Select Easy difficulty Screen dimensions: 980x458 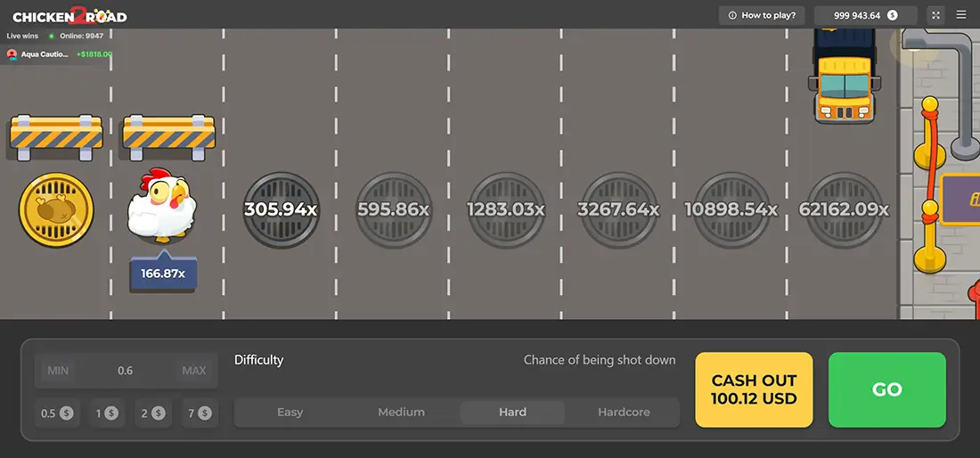click(x=290, y=413)
